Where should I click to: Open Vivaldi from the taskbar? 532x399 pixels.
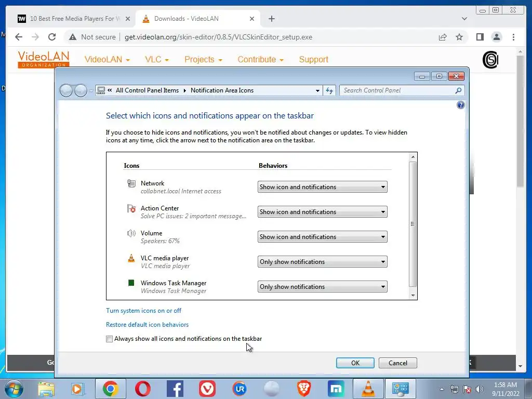coord(207,389)
